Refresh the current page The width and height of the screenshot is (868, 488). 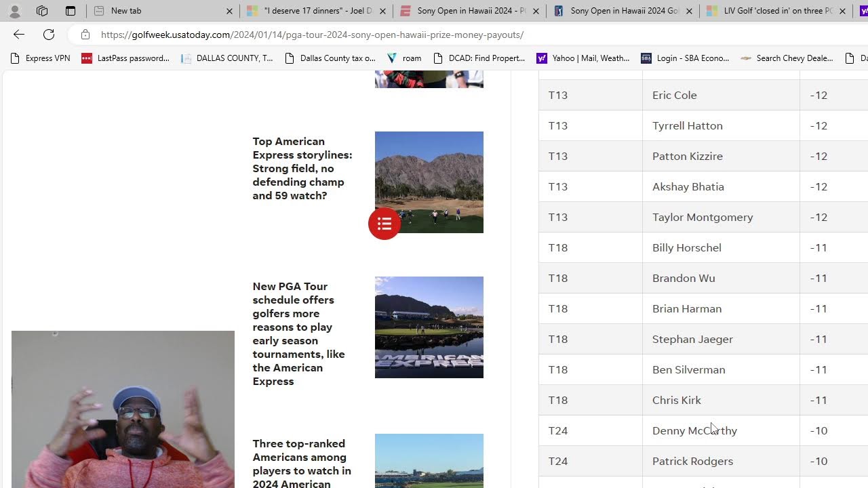[x=49, y=35]
